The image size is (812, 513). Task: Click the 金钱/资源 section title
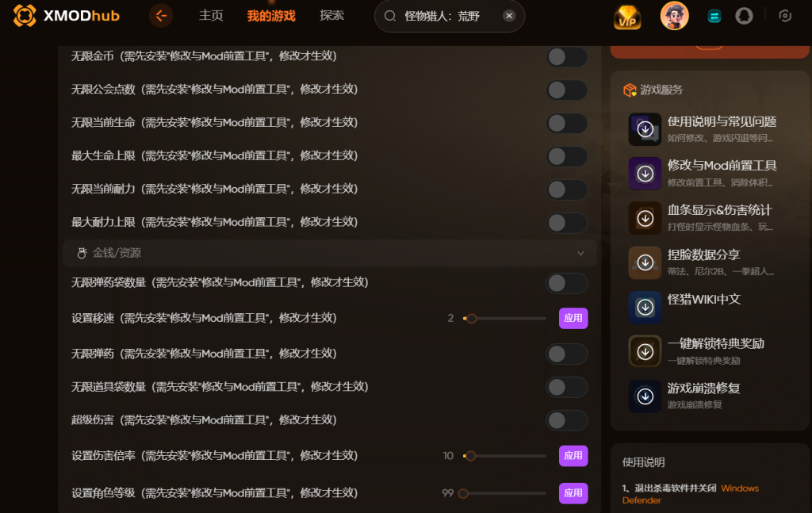117,253
